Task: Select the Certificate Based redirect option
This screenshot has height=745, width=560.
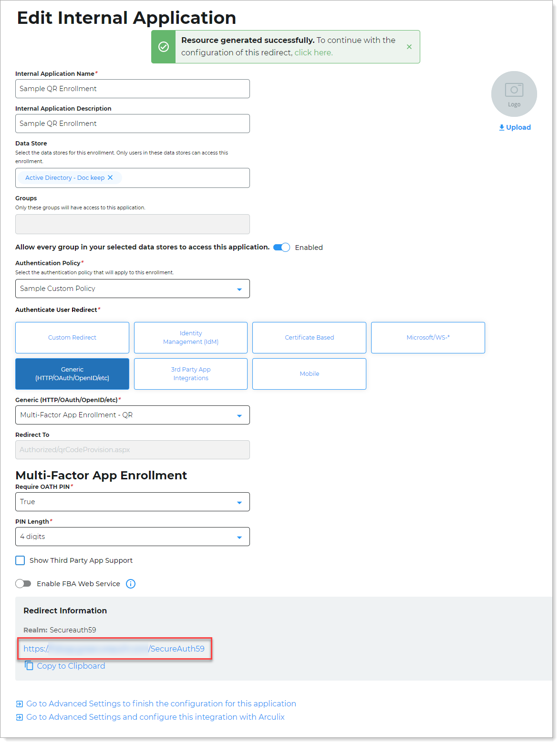Action: (x=309, y=338)
